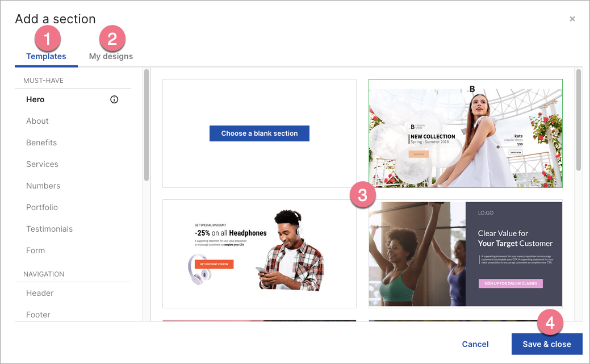Choose Header under Navigation
The height and width of the screenshot is (364, 590).
point(40,293)
